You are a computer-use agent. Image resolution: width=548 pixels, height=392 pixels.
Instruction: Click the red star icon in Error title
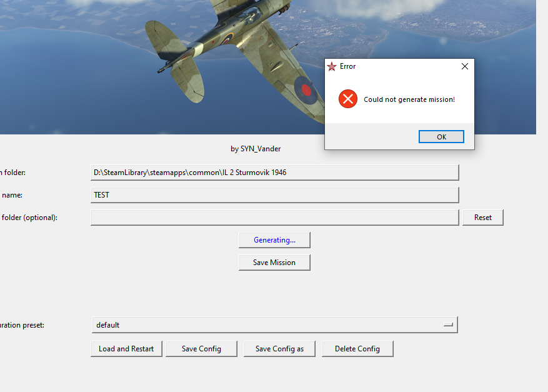pyautogui.click(x=332, y=66)
